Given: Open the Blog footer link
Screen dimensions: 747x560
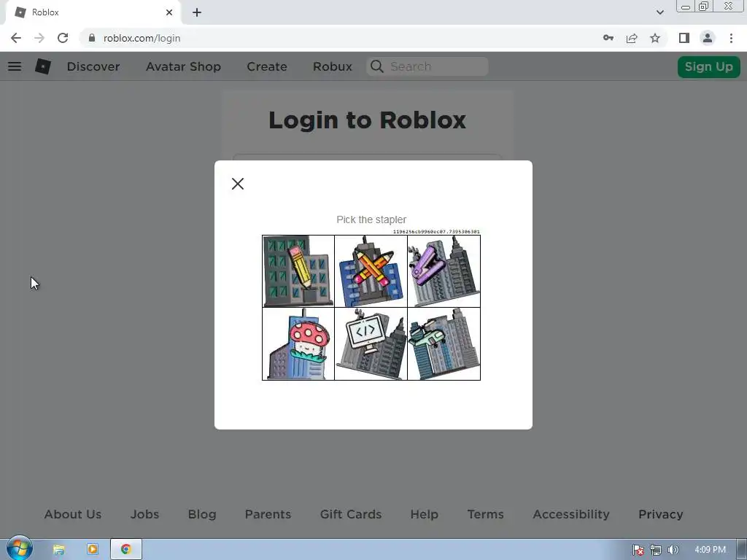Looking at the screenshot, I should [x=202, y=514].
